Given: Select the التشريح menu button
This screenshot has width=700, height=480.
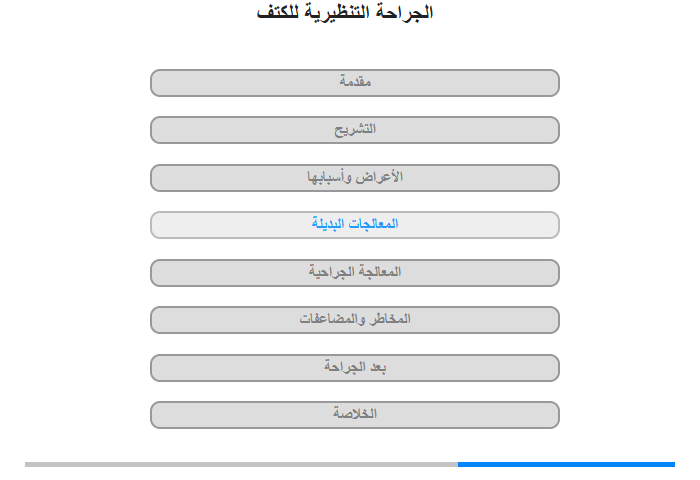Looking at the screenshot, I should click(x=355, y=130).
